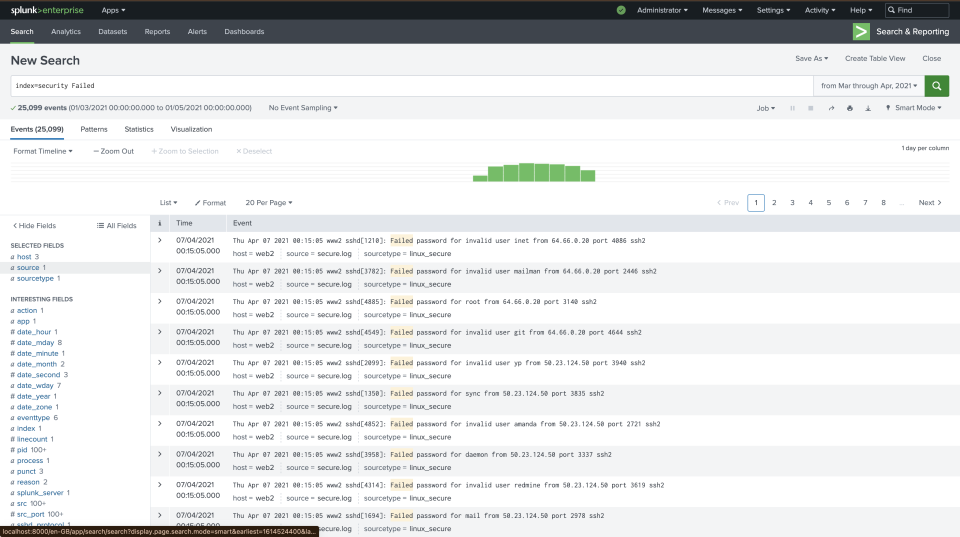Screen dimensions: 960x537
Task: Open the src_port interesting field
Action: click(x=30, y=514)
